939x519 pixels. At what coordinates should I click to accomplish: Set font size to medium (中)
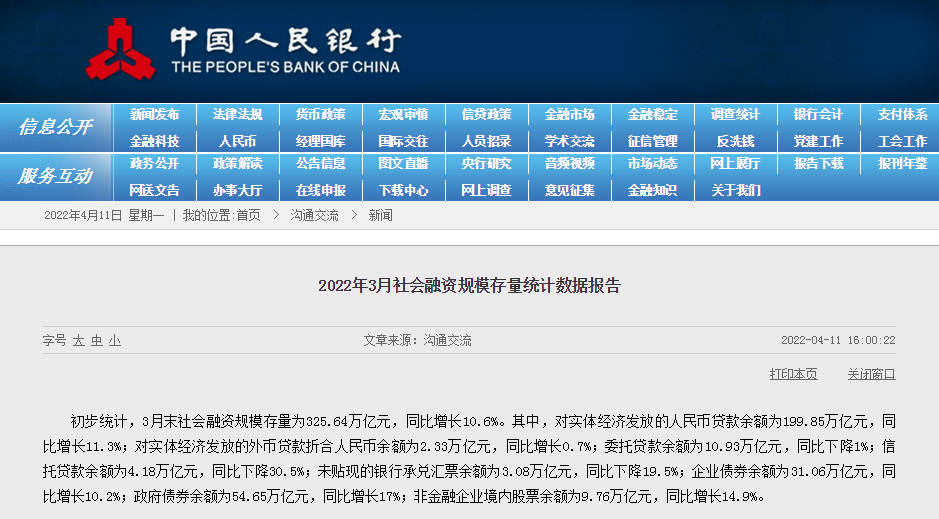[96, 341]
